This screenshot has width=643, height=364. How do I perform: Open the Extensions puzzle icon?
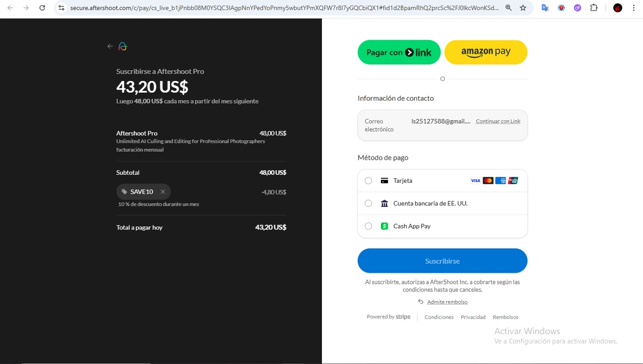[594, 8]
